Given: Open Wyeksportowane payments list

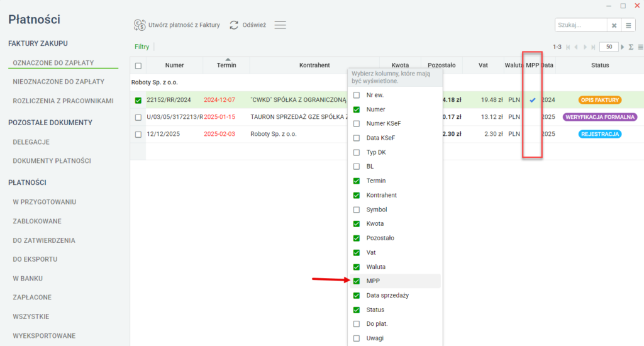Looking at the screenshot, I should tap(44, 336).
